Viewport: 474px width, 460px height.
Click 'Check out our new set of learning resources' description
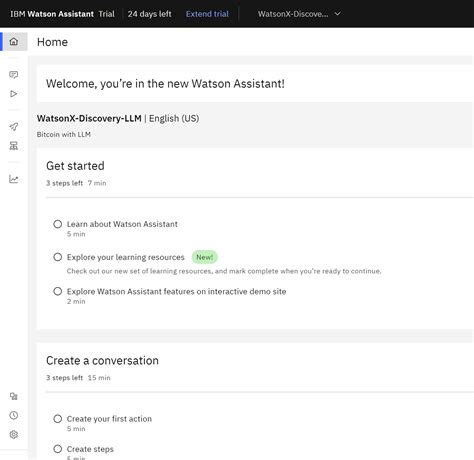coord(224,271)
